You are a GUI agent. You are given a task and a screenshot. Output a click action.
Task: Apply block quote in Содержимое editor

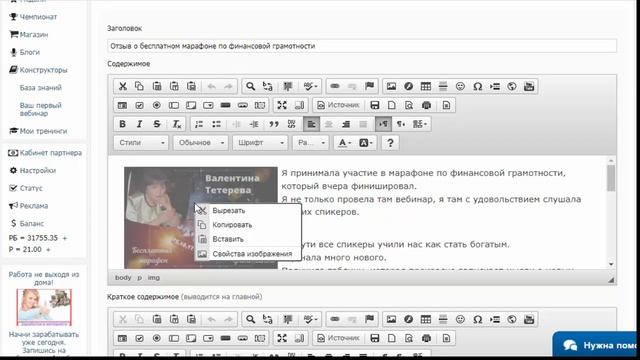pyautogui.click(x=274, y=124)
